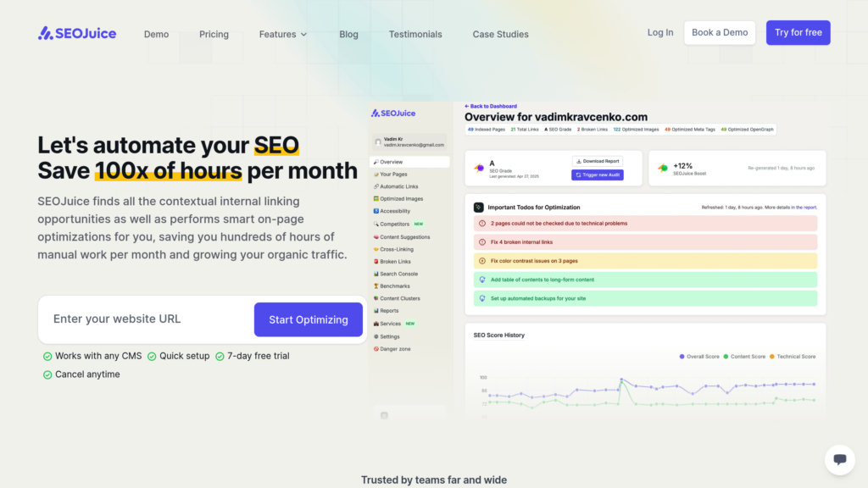The height and width of the screenshot is (488, 868).
Task: Open the Blog nav link
Action: 348,34
